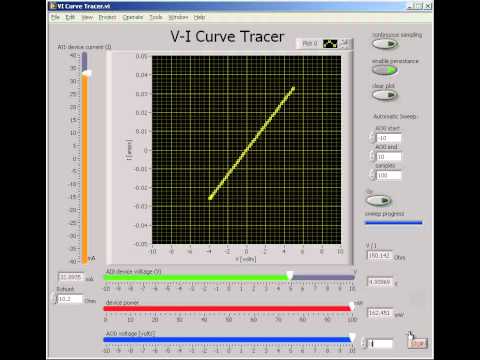480x360 pixels.
Task: Click the Plot 0 legend line-style icon
Action: 330,43
